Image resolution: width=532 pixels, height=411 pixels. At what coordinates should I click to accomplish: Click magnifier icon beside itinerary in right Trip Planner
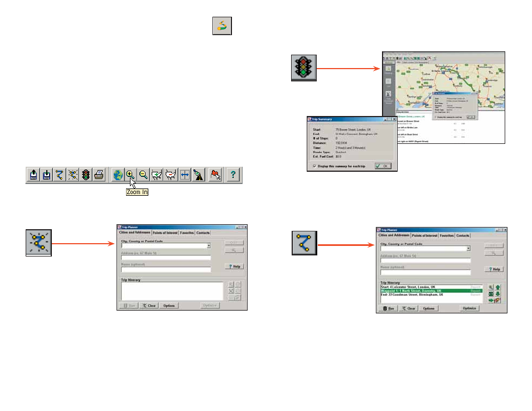pyautogui.click(x=491, y=287)
